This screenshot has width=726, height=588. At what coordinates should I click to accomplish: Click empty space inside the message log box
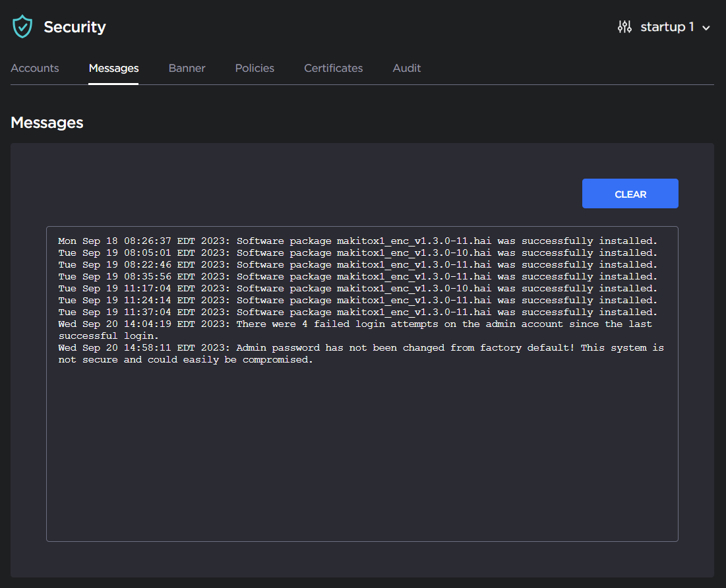point(361,455)
